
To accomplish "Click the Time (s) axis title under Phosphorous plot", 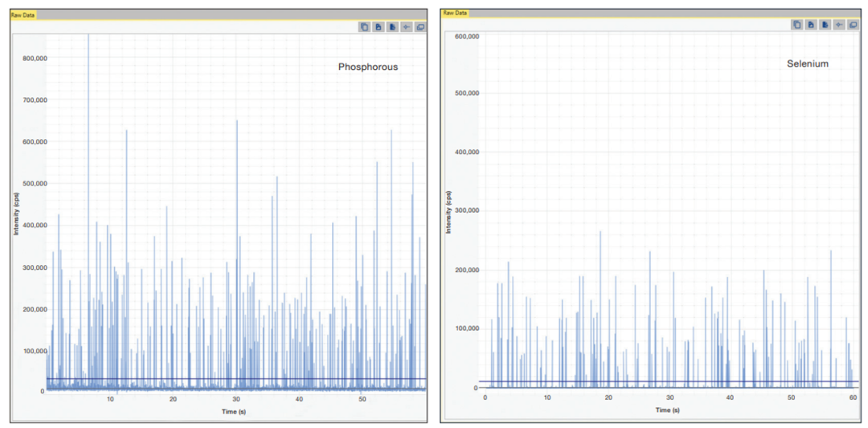I will click(x=237, y=411).
